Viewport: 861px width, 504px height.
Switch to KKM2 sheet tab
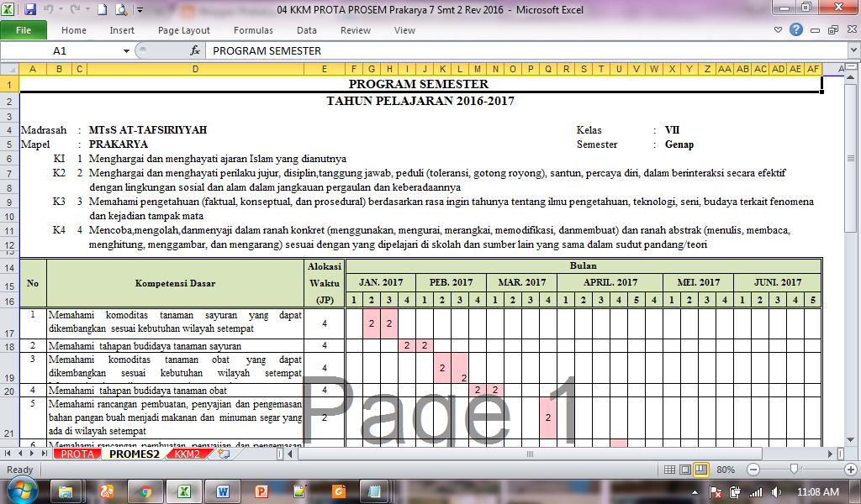188,454
